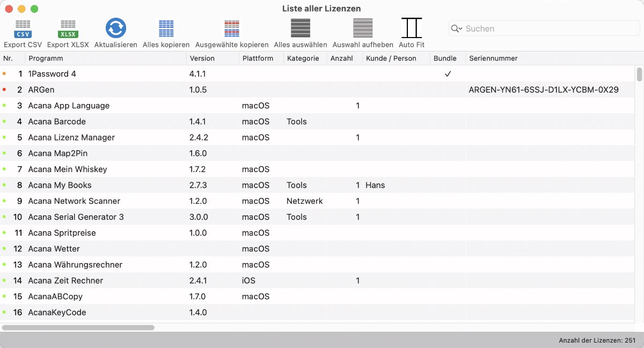This screenshot has width=644, height=348.
Task: Select Acana App Language entry
Action: click(x=318, y=106)
